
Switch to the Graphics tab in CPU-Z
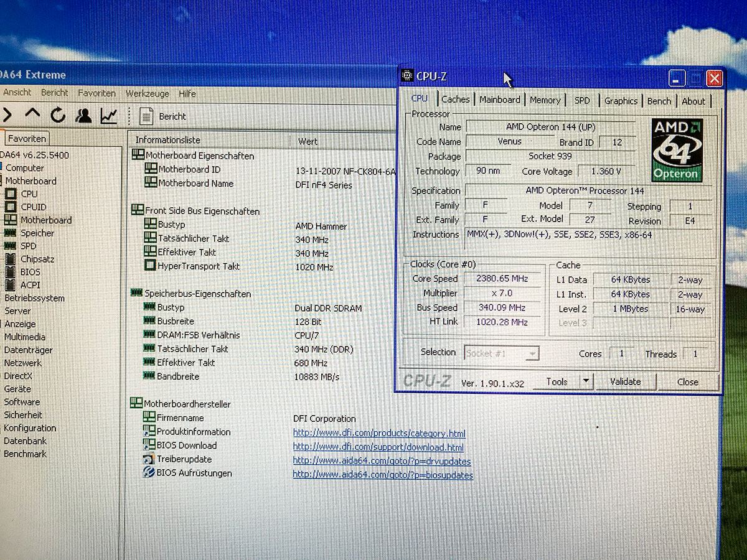[621, 101]
